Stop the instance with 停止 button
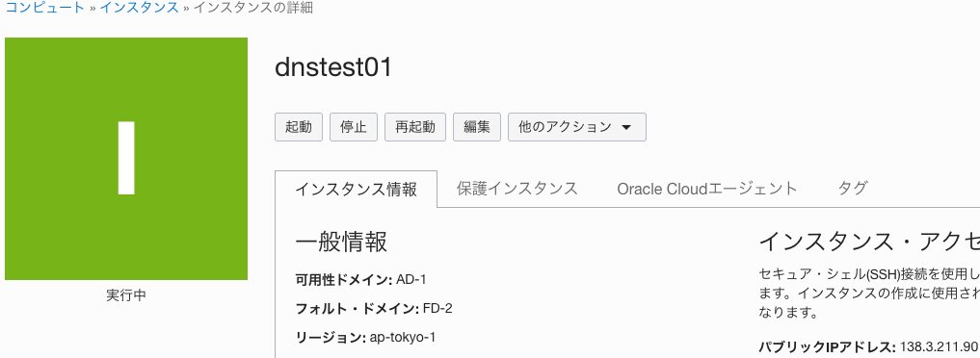 click(x=354, y=127)
